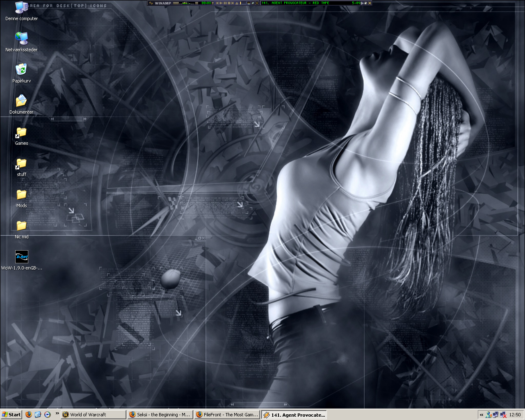The width and height of the screenshot is (525, 420).
Task: Open the Mods folder on desktop
Action: pyautogui.click(x=21, y=195)
